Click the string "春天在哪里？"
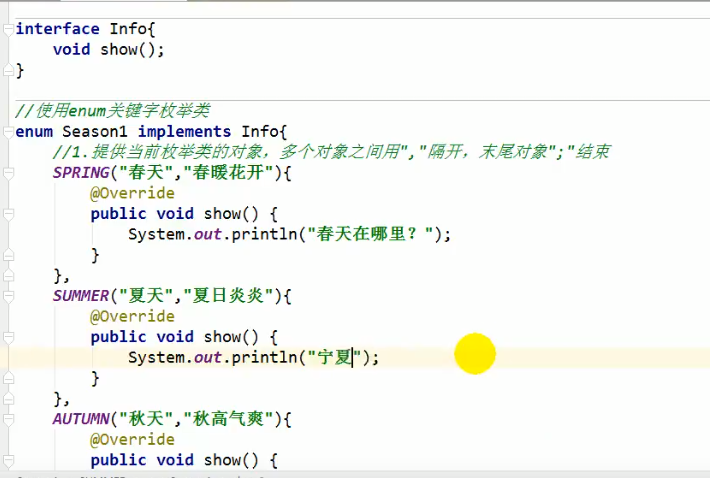Viewport: 710px width, 478px height. tap(370, 234)
